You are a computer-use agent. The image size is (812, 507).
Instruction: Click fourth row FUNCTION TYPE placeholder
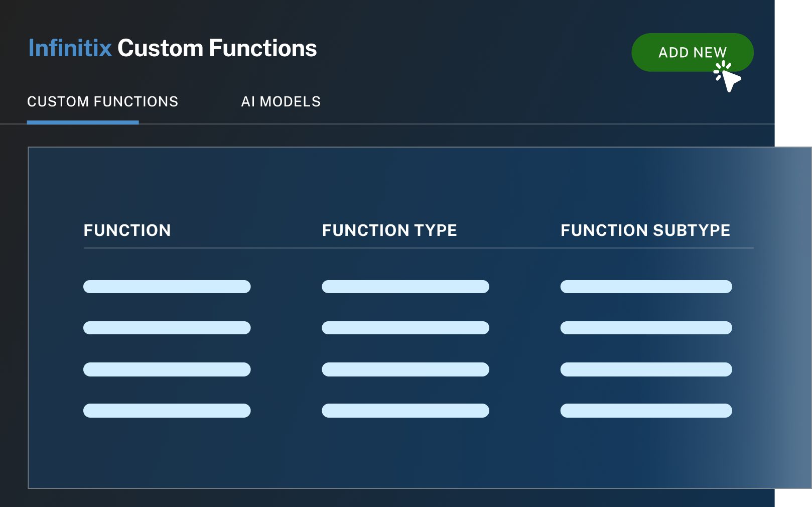(405, 411)
